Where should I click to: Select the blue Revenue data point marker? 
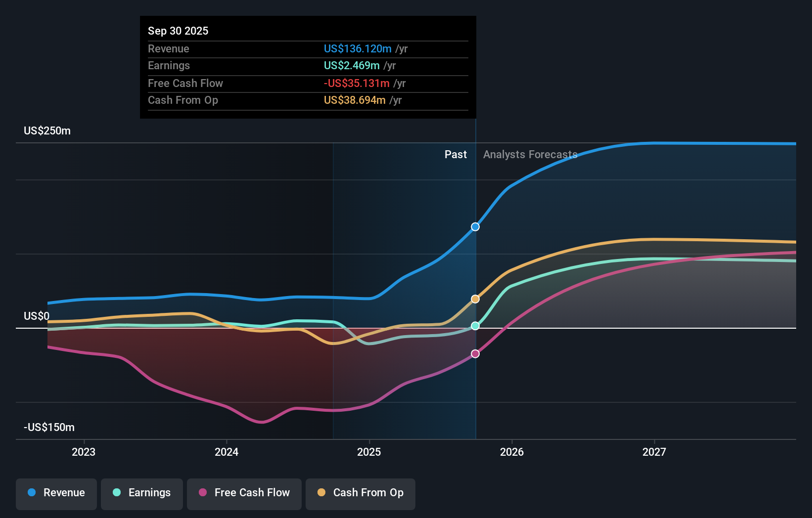[475, 226]
